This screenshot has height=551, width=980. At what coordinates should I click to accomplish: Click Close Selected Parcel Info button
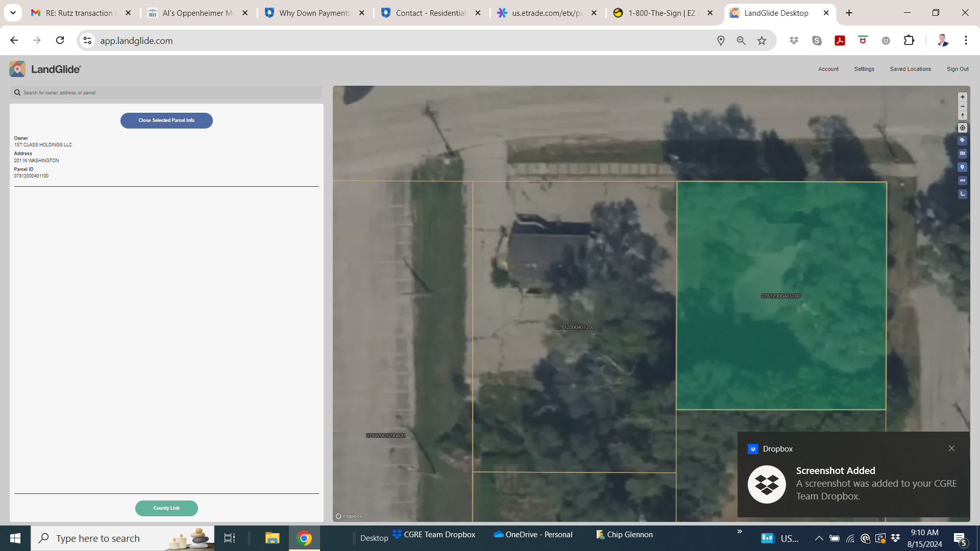tap(166, 120)
